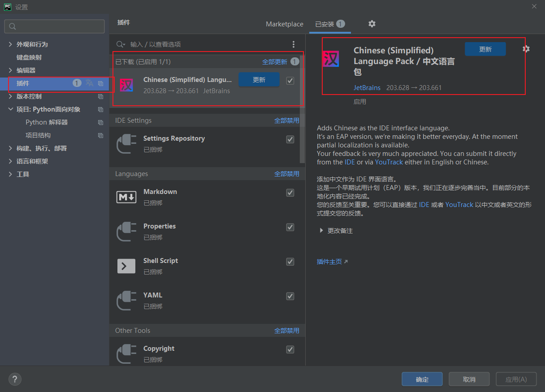The height and width of the screenshot is (392, 545).
Task: Click the large Chinese Language Pack icon in details
Action: 331,59
